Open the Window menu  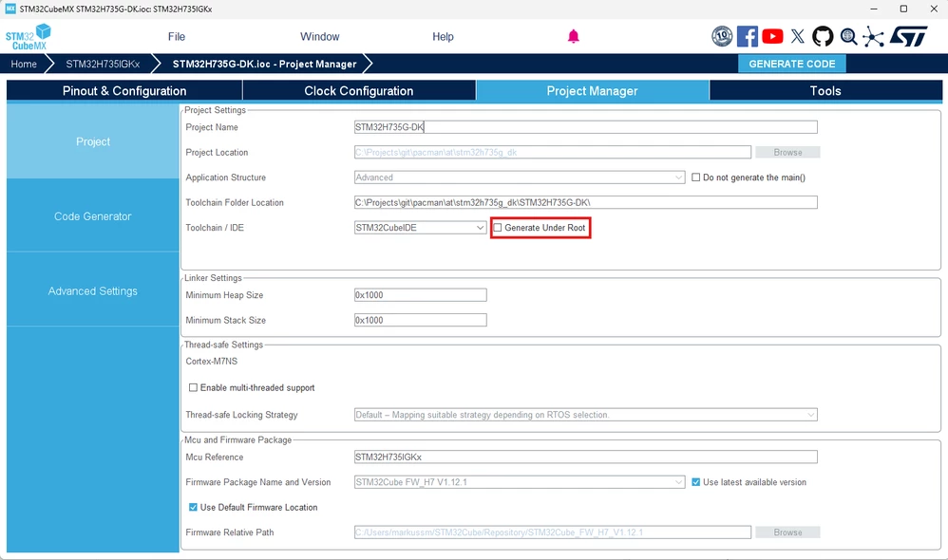pyautogui.click(x=320, y=37)
